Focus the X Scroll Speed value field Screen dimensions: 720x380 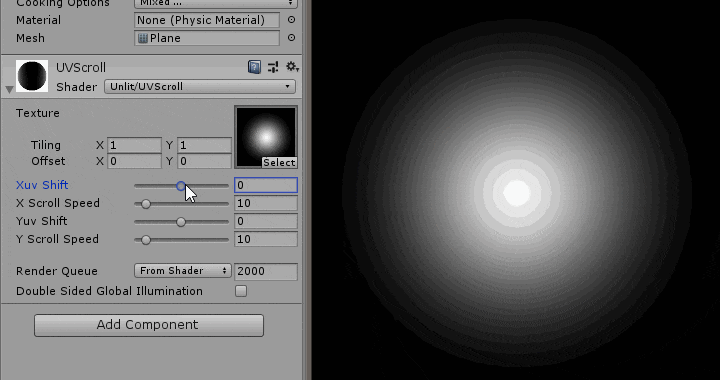266,203
